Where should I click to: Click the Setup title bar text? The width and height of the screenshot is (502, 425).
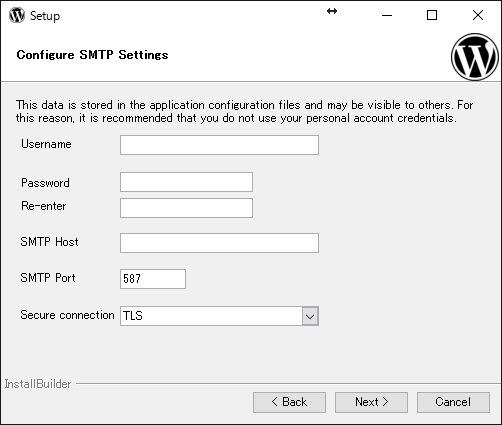[45, 16]
